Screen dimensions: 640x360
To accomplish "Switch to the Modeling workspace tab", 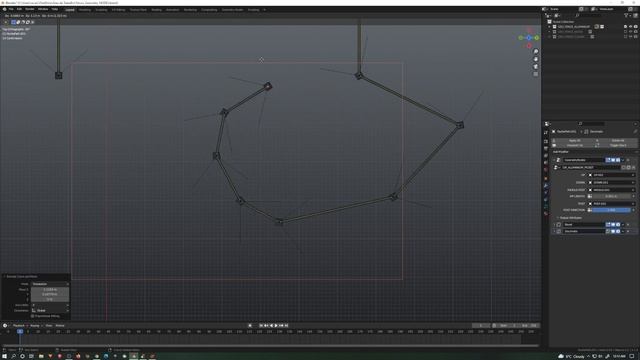I will point(85,9).
